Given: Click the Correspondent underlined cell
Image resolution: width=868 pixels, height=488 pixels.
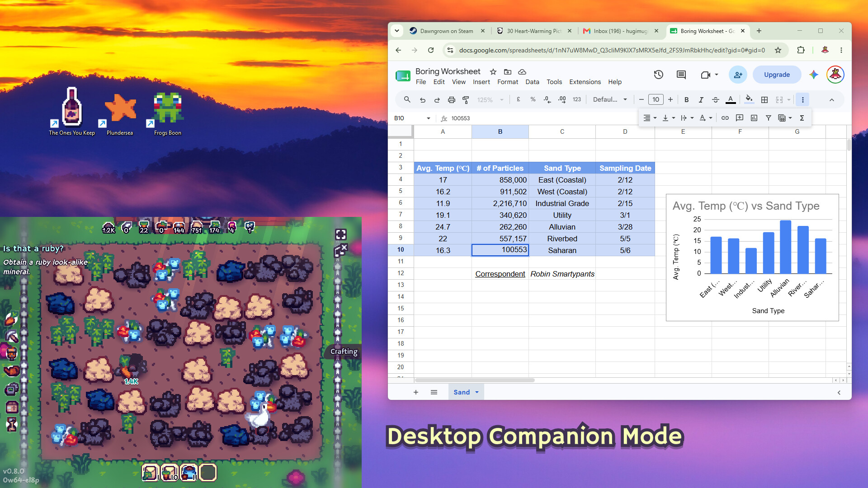Looking at the screenshot, I should 500,274.
